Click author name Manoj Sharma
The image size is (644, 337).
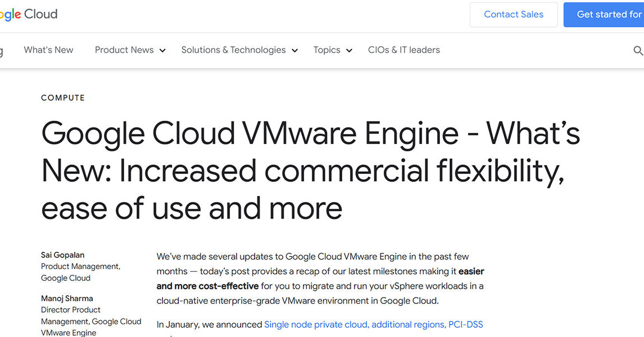(67, 298)
